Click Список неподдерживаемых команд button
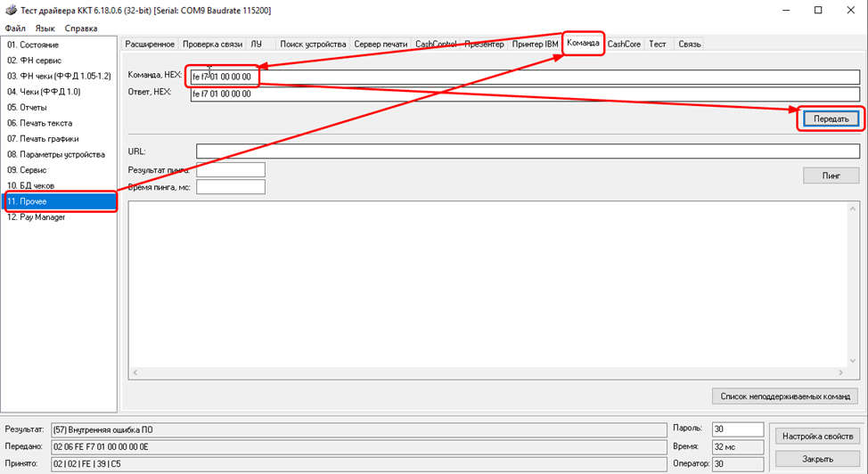868x474 pixels. click(x=785, y=396)
